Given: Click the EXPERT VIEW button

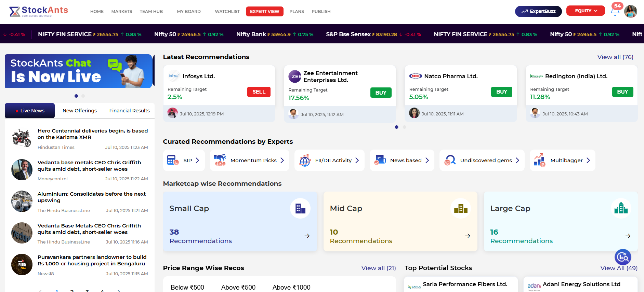Looking at the screenshot, I should click(264, 11).
